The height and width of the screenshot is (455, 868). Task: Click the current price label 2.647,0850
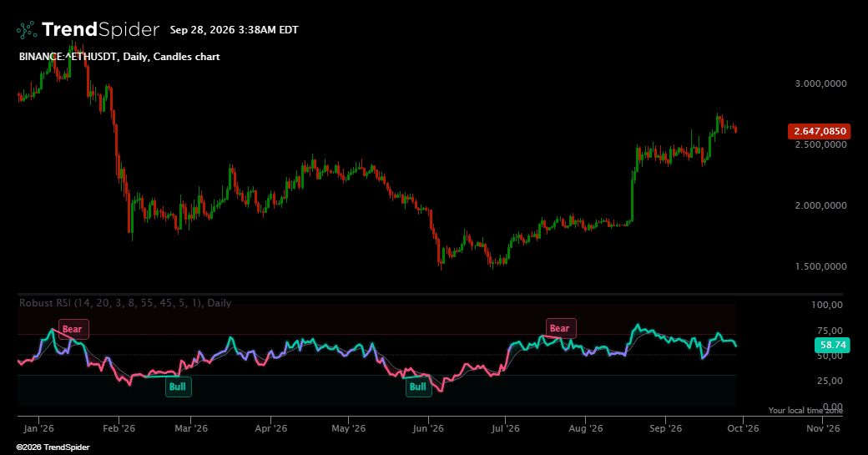(820, 131)
